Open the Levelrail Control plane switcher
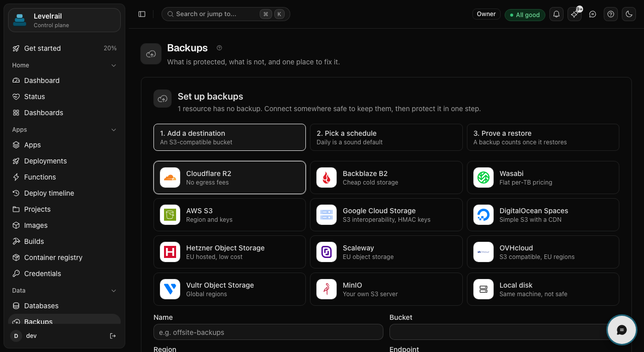Viewport: 644px width, 352px height. tap(64, 20)
